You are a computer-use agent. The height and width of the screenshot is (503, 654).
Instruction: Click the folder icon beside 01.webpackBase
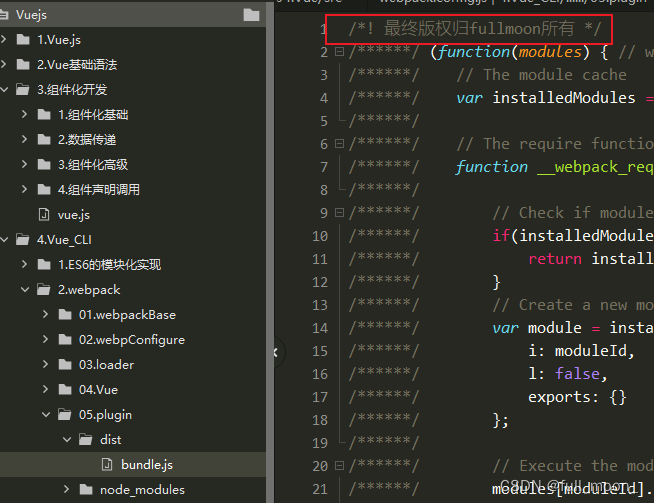pyautogui.click(x=65, y=315)
